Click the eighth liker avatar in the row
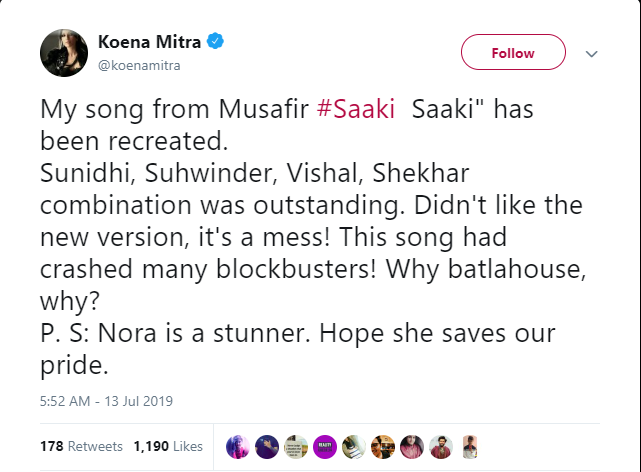This screenshot has width=641, height=472. [441, 446]
